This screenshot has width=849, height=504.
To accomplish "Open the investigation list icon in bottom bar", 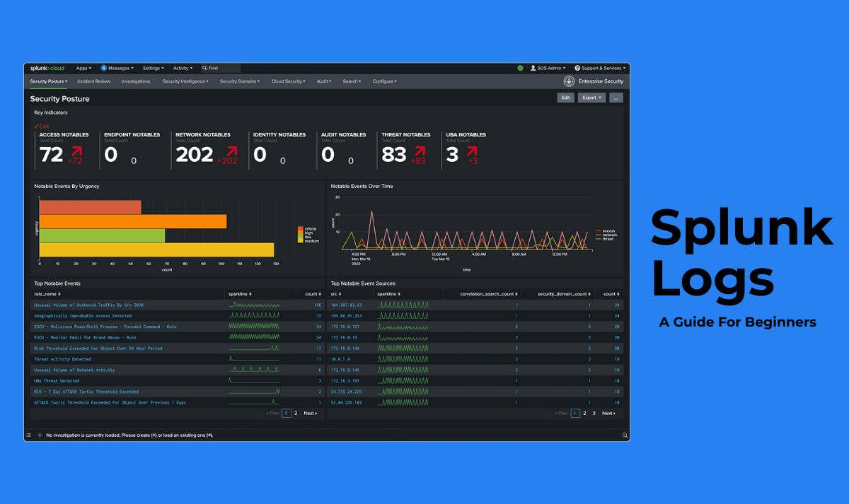I will click(x=28, y=435).
